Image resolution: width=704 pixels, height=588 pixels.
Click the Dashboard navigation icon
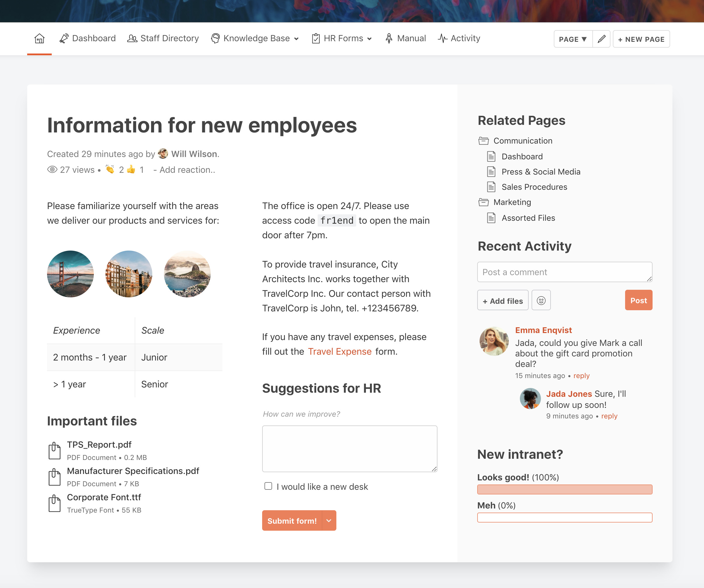point(64,39)
